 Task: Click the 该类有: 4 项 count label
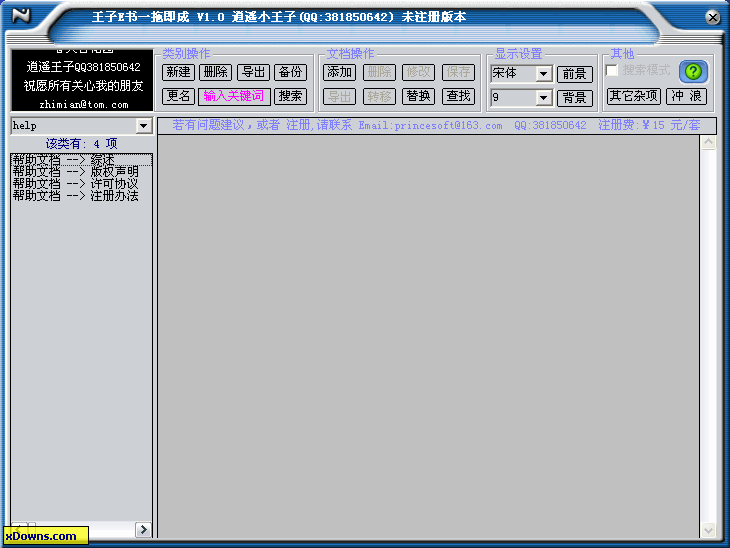coord(81,144)
